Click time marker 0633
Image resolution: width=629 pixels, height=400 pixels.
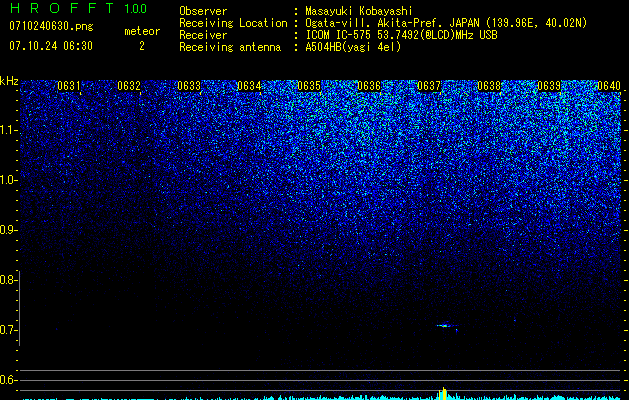click(189, 86)
